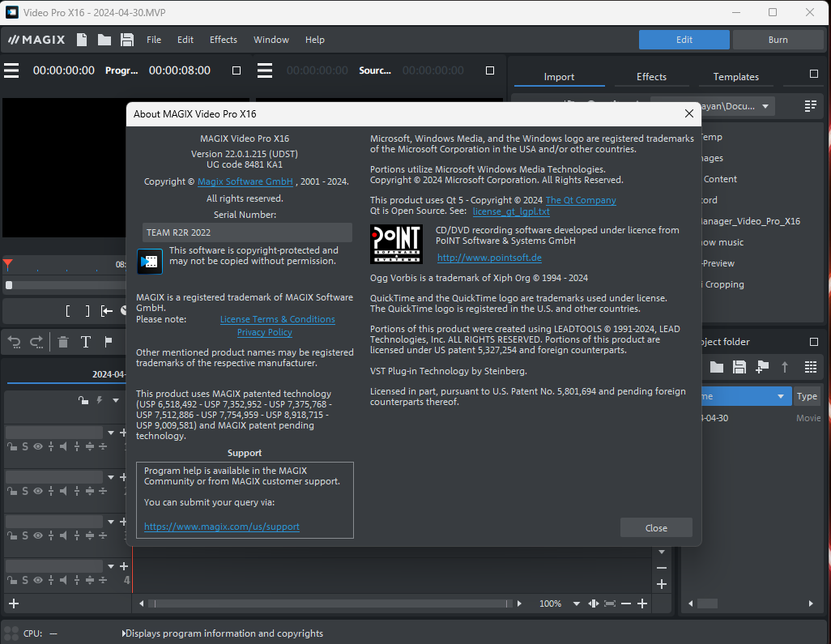The height and width of the screenshot is (644, 831).
Task: Mute audio on track 1
Action: click(64, 447)
